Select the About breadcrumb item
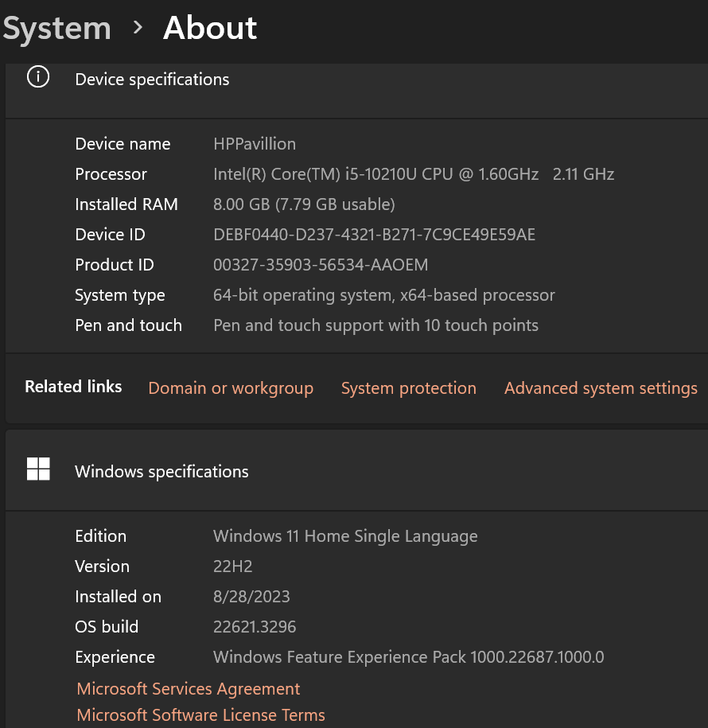 tap(209, 28)
